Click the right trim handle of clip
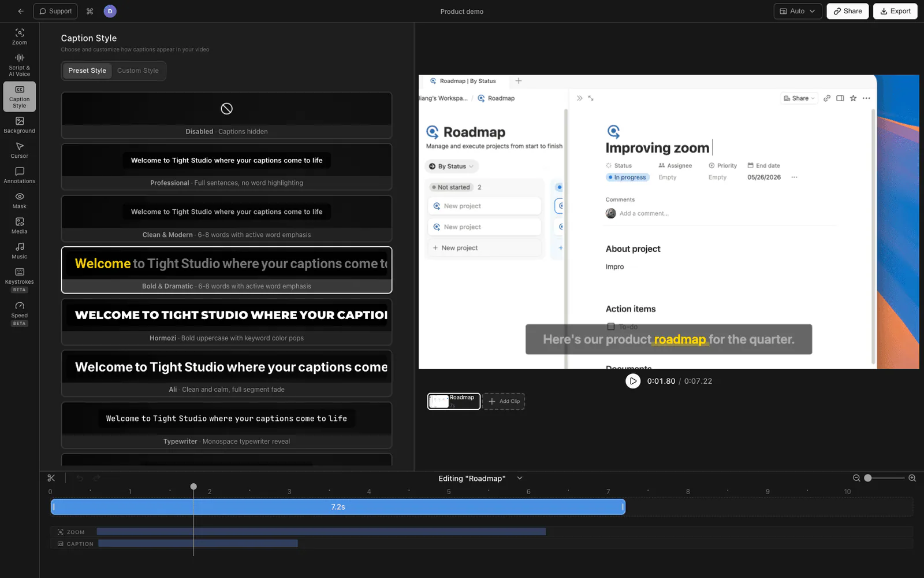The image size is (924, 578). coord(623,507)
